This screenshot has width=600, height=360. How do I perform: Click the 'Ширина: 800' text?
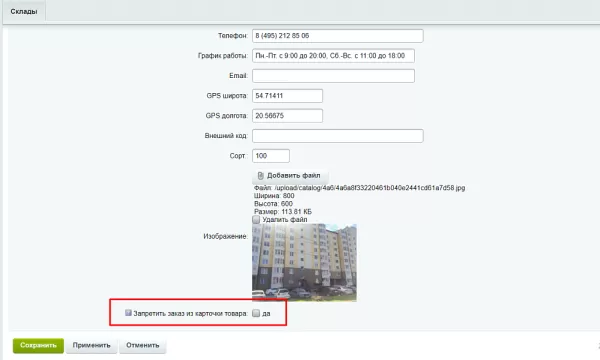(274, 196)
